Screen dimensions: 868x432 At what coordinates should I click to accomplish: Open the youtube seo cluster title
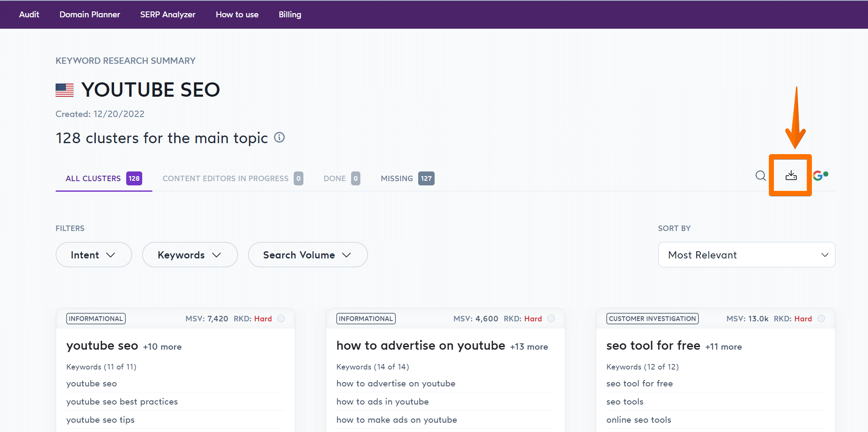(102, 346)
